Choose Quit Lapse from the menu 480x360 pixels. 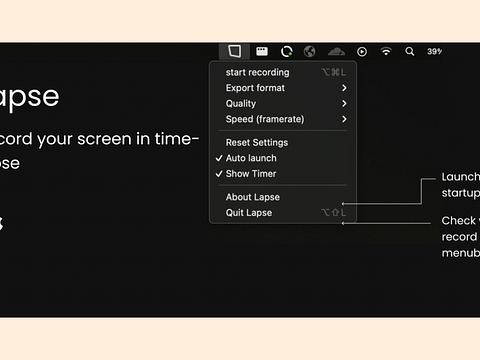[x=283, y=213]
